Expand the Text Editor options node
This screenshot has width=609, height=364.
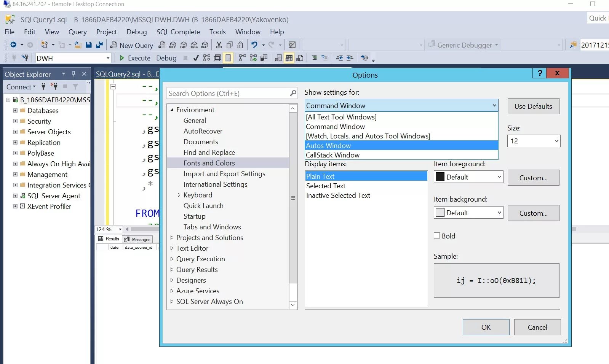[172, 248]
